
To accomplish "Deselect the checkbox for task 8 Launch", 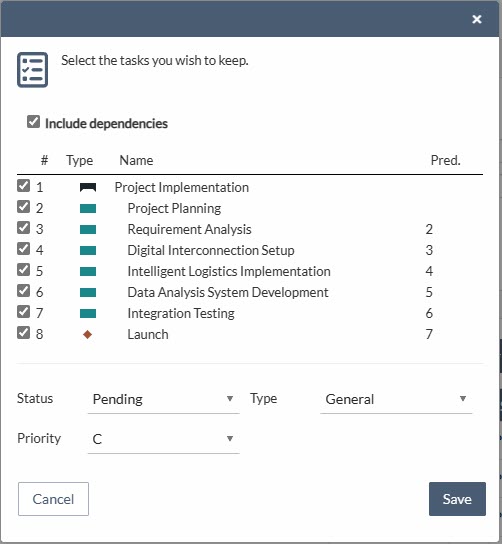I will coord(23,333).
